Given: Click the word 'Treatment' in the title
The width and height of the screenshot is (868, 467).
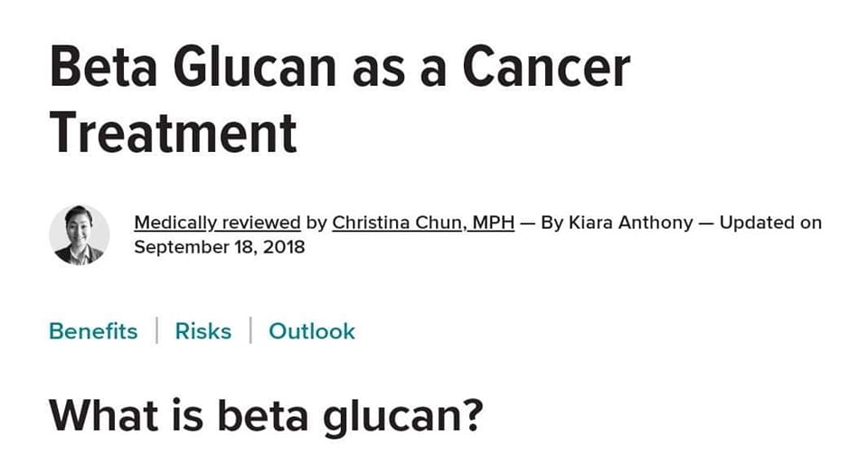Looking at the screenshot, I should coord(174,133).
